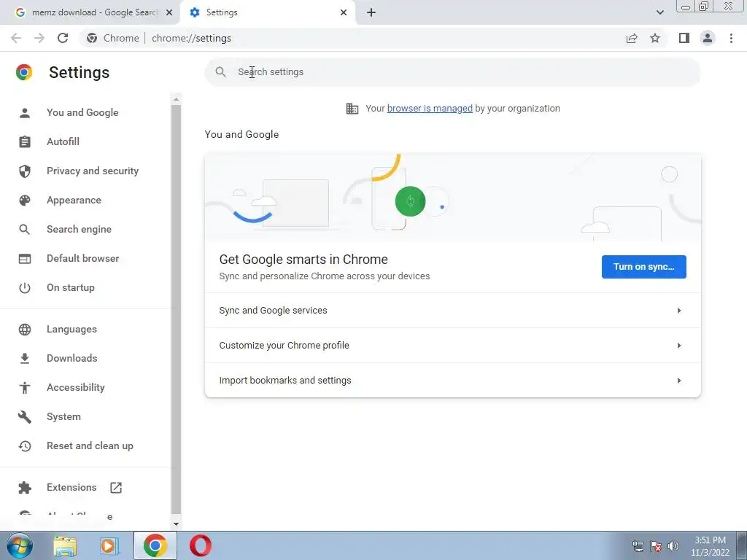The image size is (747, 560).
Task: Open Search engine settings
Action: point(79,229)
